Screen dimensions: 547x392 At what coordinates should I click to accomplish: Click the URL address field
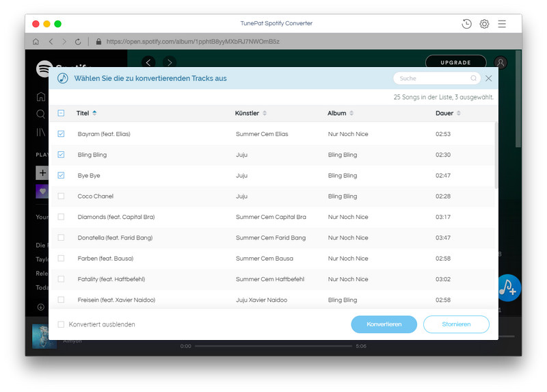(193, 42)
